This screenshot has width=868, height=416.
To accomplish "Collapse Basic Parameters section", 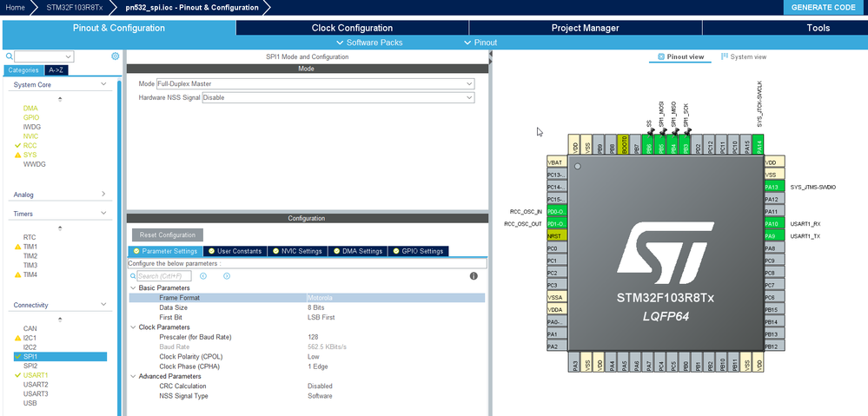I will (x=133, y=288).
